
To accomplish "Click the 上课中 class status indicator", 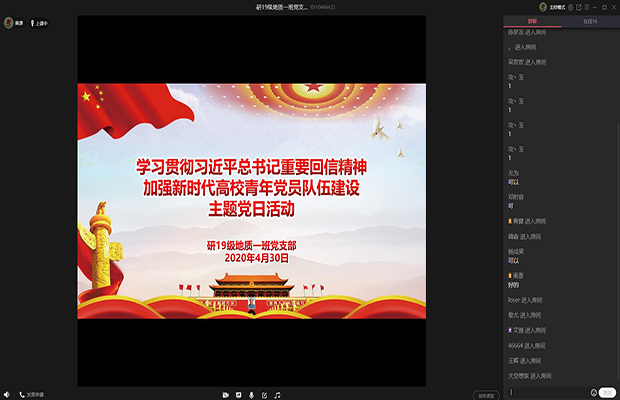I will (x=38, y=20).
